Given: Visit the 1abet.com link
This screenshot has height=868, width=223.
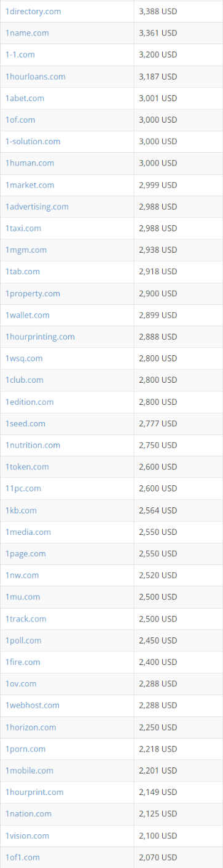Looking at the screenshot, I should (x=25, y=98).
